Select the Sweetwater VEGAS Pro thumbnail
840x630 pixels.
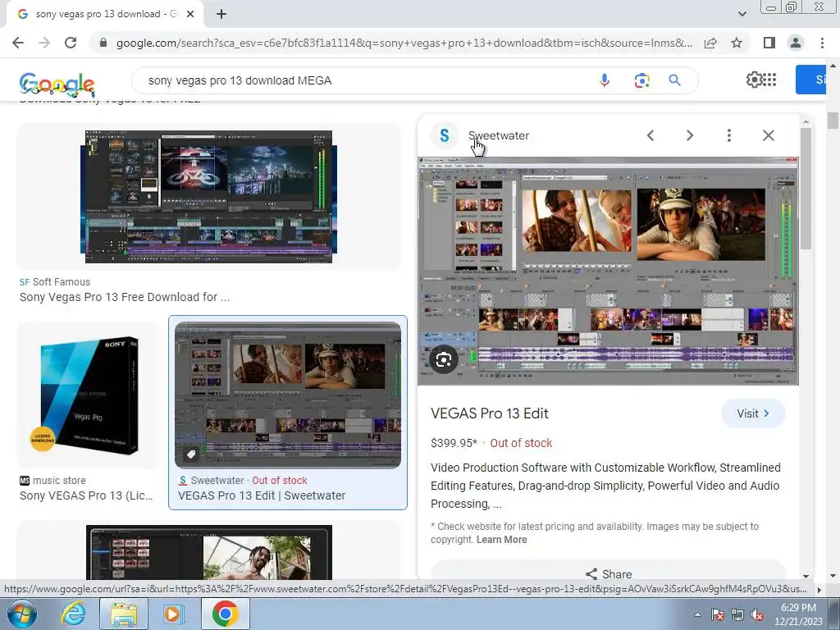pos(288,395)
